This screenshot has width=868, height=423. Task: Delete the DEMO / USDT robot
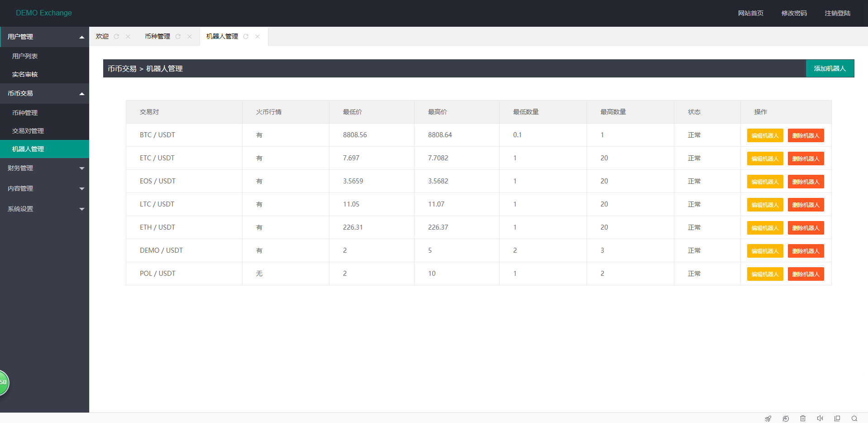point(806,251)
